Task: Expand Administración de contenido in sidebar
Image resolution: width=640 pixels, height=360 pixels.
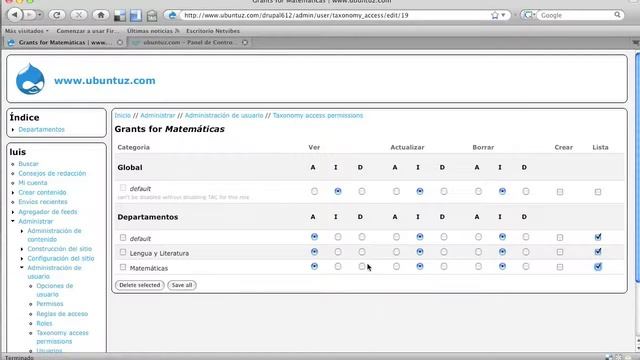Action: 22,231
